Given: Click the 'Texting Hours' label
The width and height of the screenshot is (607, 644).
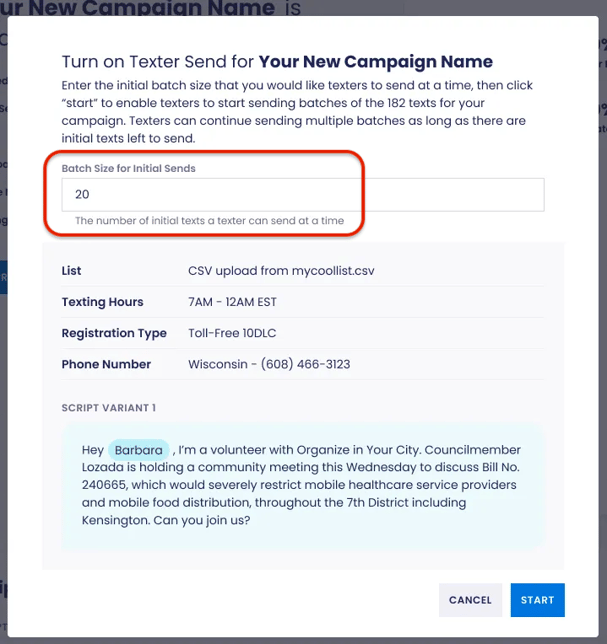Looking at the screenshot, I should (x=102, y=302).
